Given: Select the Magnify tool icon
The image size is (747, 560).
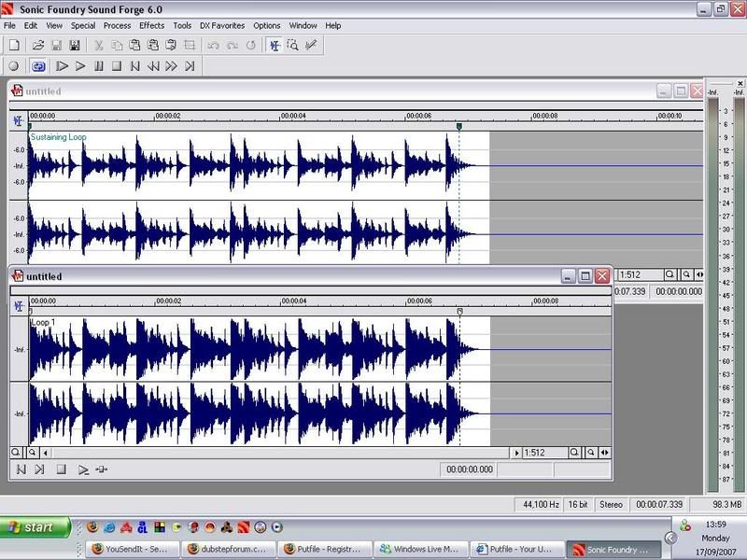Looking at the screenshot, I should 292,45.
